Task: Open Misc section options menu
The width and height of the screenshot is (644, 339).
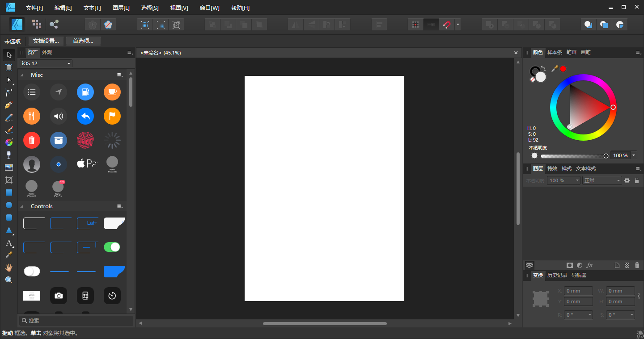Action: (120, 75)
